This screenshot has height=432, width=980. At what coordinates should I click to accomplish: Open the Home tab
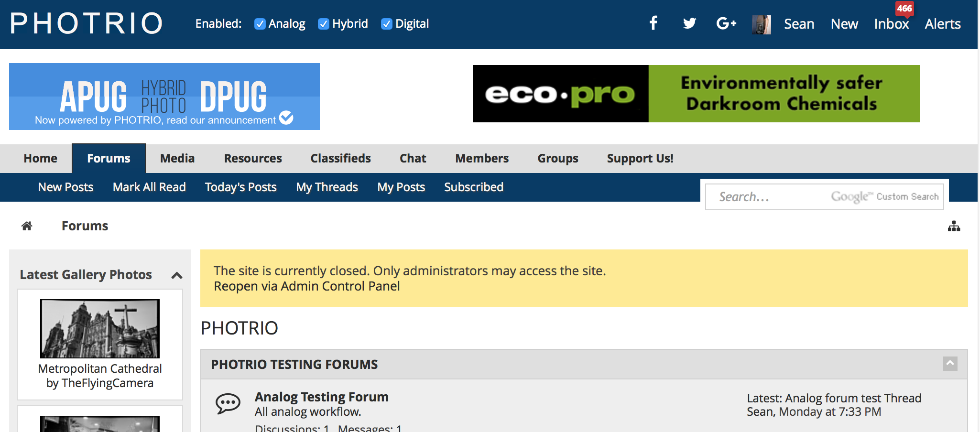(41, 158)
